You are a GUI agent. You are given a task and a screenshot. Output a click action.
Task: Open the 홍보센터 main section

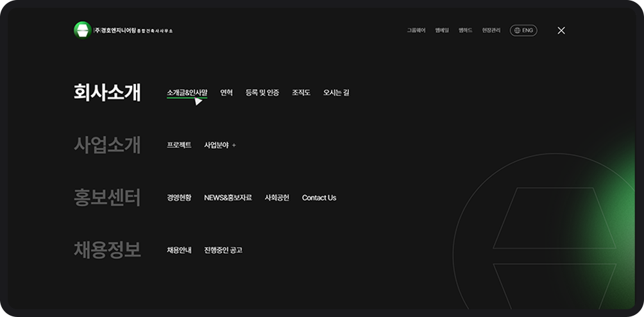(x=107, y=198)
